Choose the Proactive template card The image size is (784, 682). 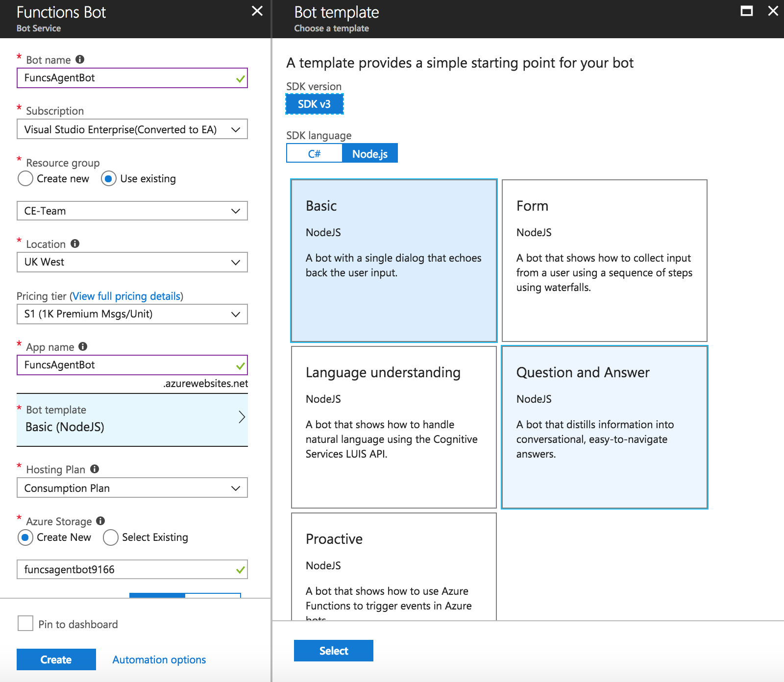coord(394,566)
